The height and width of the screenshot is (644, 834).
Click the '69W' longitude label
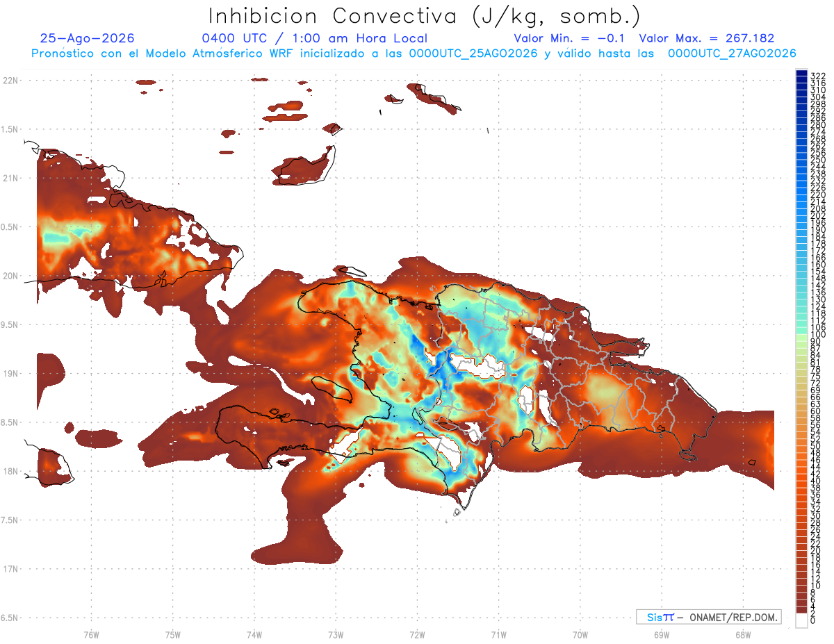pyautogui.click(x=661, y=634)
